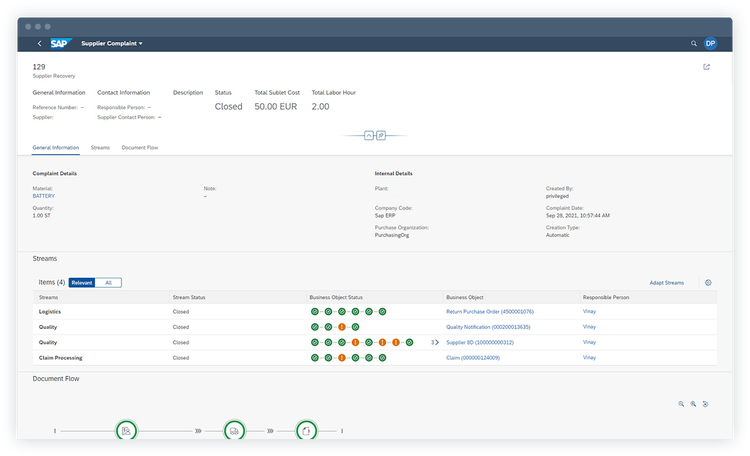750x456 pixels.
Task: Expand the 3 more objects chevron
Action: pyautogui.click(x=435, y=342)
